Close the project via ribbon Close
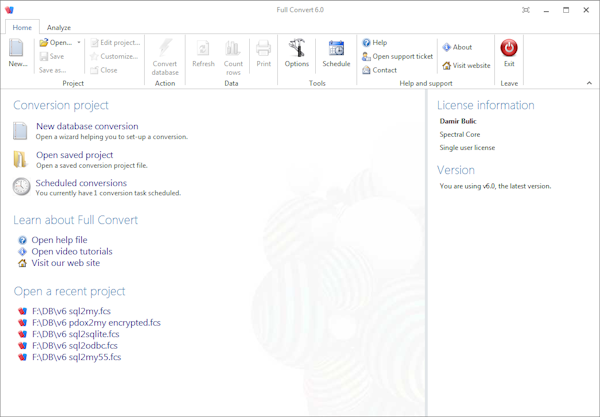The width and height of the screenshot is (600, 417). pos(104,70)
